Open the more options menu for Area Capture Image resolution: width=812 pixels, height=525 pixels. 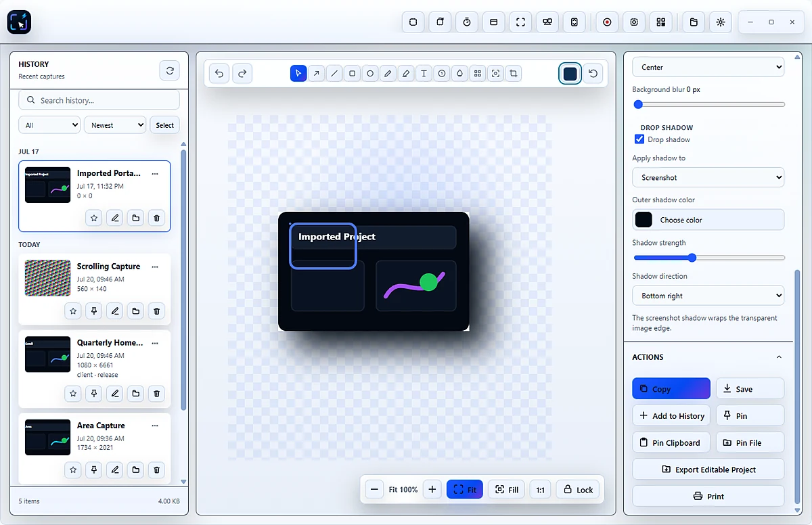[x=155, y=426]
